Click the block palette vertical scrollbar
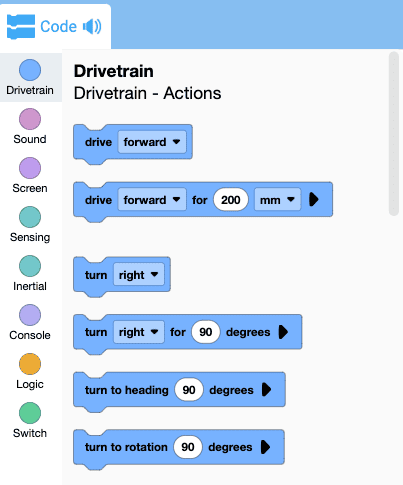403x485 pixels. point(394,134)
